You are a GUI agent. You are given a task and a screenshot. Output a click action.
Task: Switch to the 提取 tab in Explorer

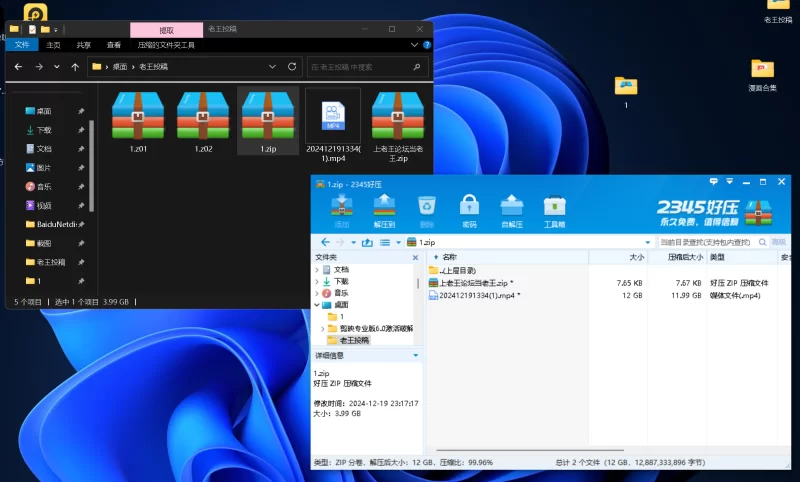[166, 30]
